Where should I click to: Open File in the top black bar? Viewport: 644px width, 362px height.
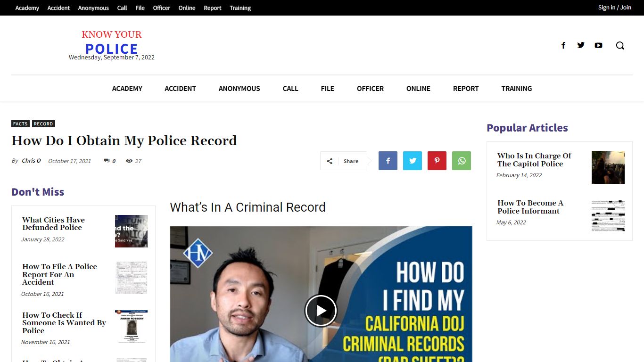pos(140,8)
